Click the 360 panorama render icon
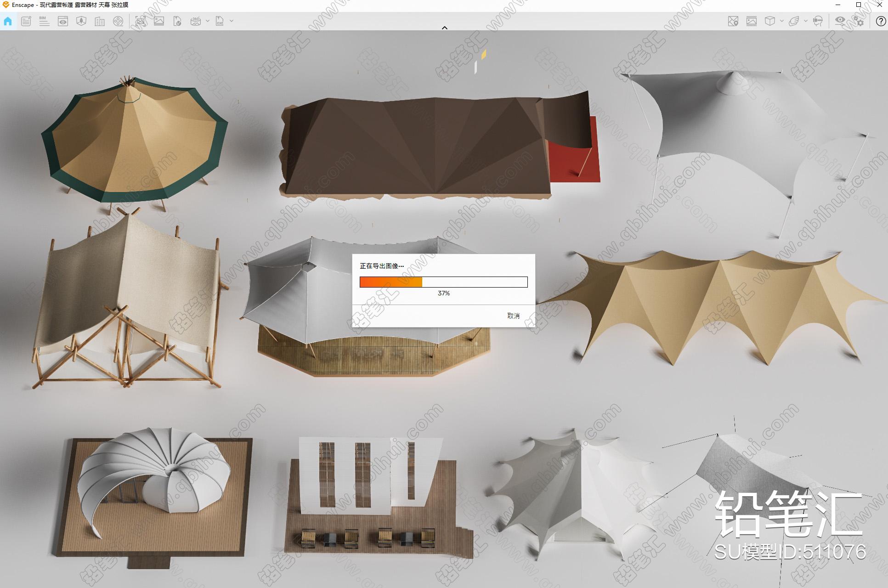Viewport: 888px width, 588px height. pos(196,21)
